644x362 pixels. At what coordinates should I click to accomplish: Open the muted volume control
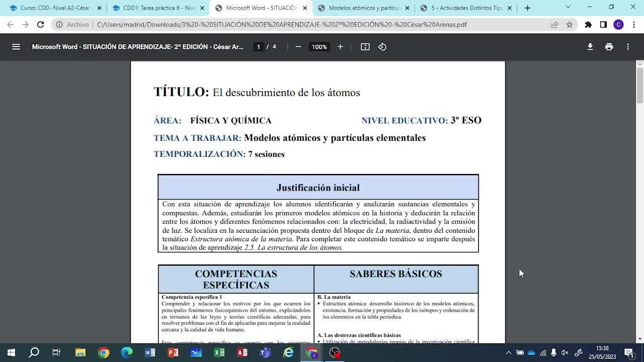coord(565,352)
